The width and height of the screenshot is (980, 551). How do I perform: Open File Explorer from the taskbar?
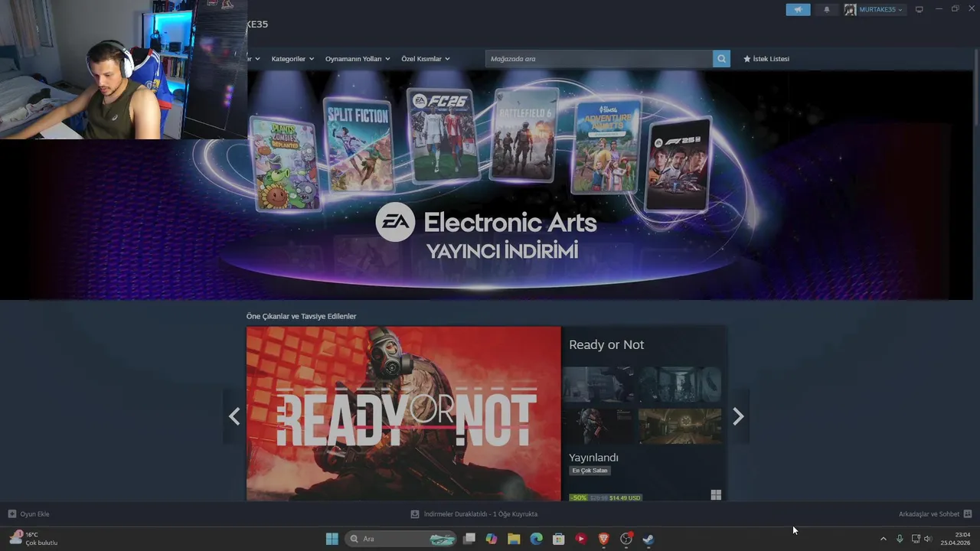(514, 539)
